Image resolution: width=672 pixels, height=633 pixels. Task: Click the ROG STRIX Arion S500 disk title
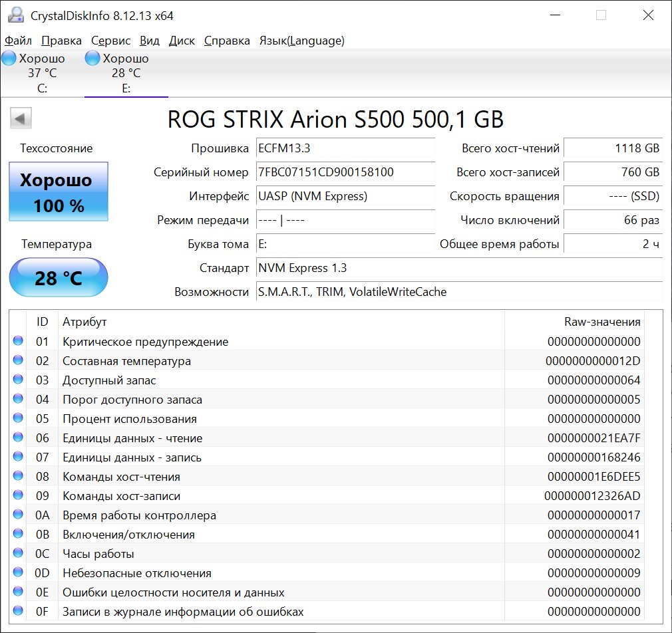(335, 119)
